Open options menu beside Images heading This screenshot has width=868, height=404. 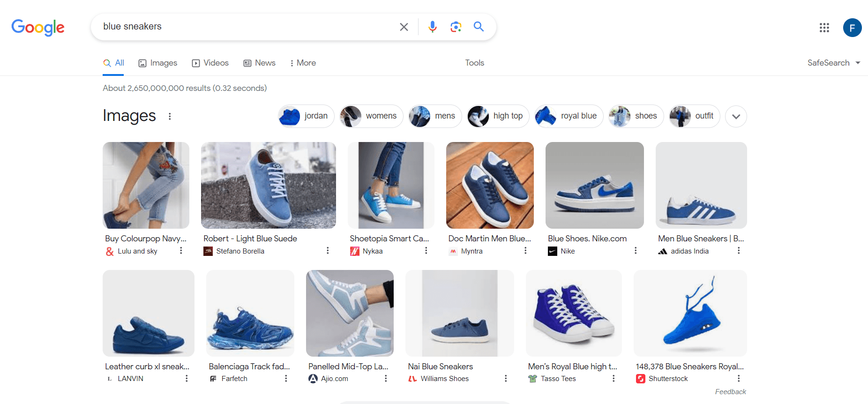[x=170, y=116]
